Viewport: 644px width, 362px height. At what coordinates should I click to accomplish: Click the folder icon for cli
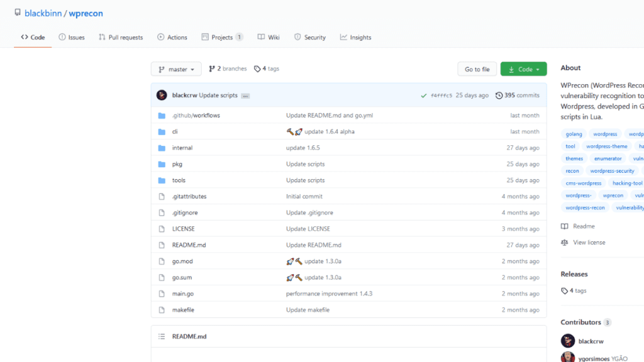point(162,132)
